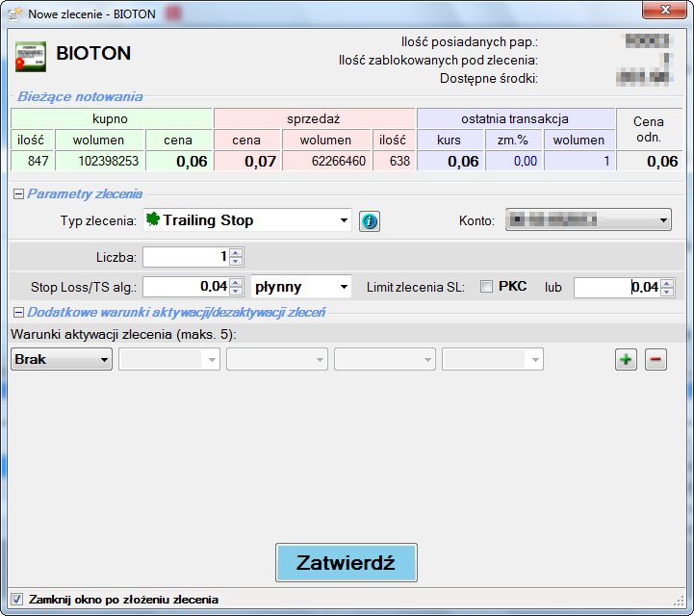The width and height of the screenshot is (694, 616).
Task: Click the kupno cena 0,06 cell
Action: click(x=179, y=161)
